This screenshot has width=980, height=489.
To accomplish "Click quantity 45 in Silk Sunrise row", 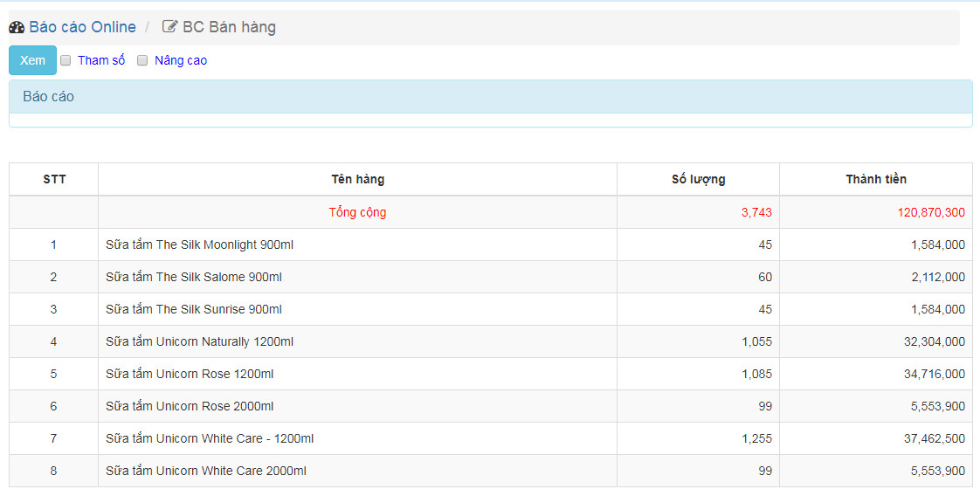I will click(765, 309).
